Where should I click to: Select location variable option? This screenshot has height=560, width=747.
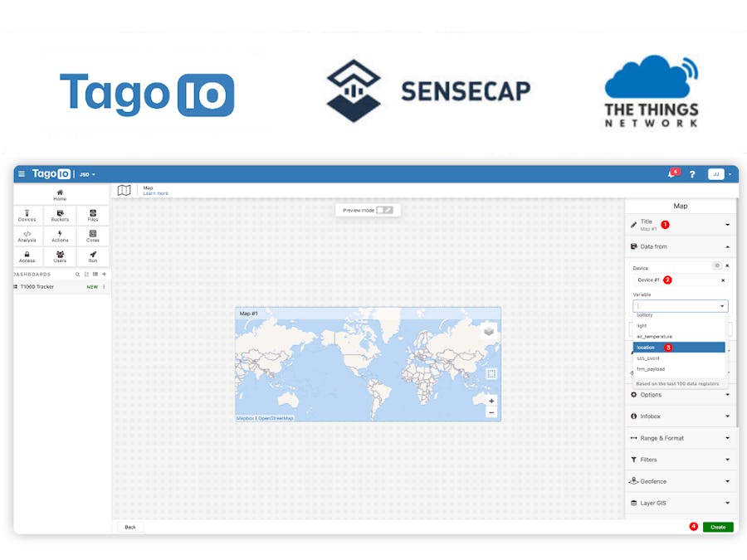click(x=679, y=348)
